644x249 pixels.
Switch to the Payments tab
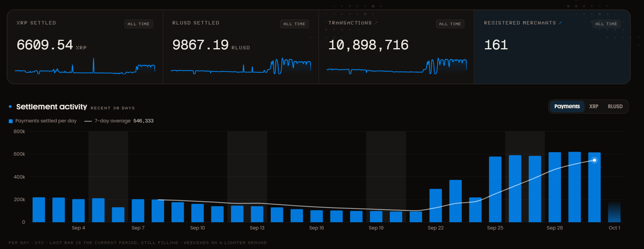click(567, 106)
